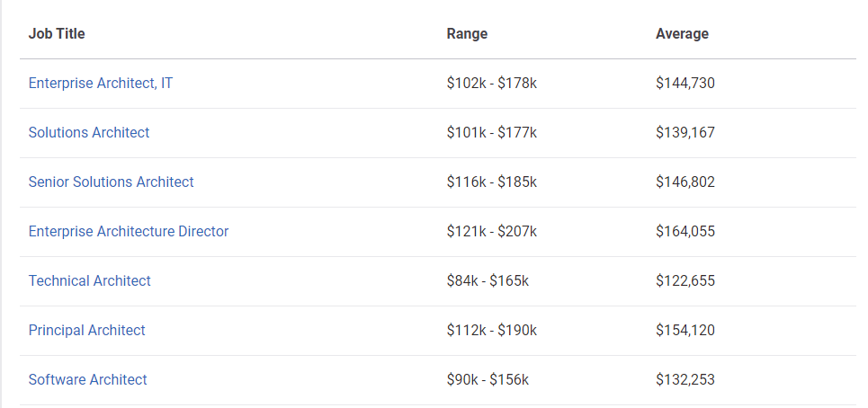The image size is (868, 408).
Task: Click the Average column header
Action: [x=682, y=34]
